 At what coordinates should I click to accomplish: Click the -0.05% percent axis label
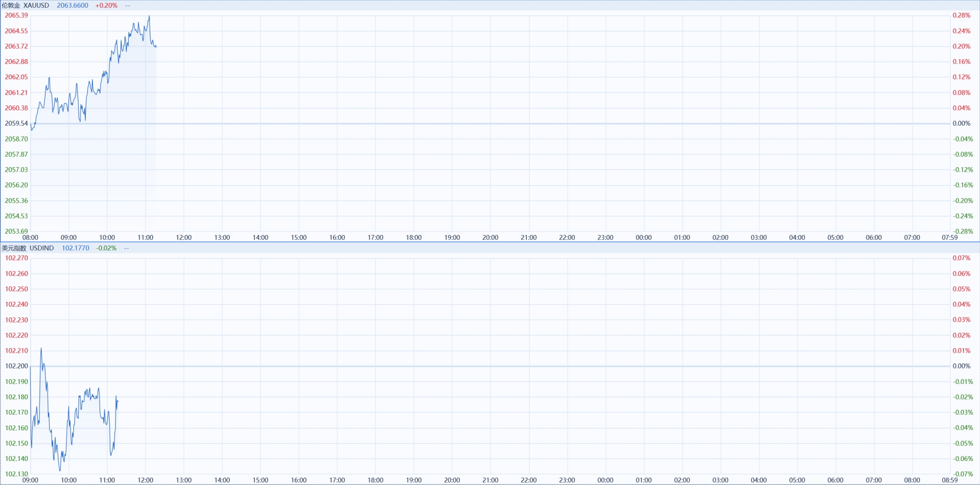click(963, 444)
